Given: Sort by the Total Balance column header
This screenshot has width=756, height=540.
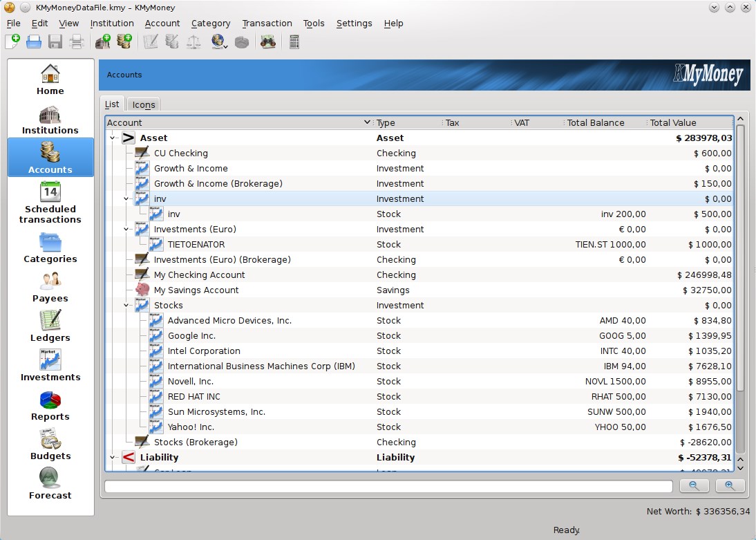Looking at the screenshot, I should [x=605, y=122].
